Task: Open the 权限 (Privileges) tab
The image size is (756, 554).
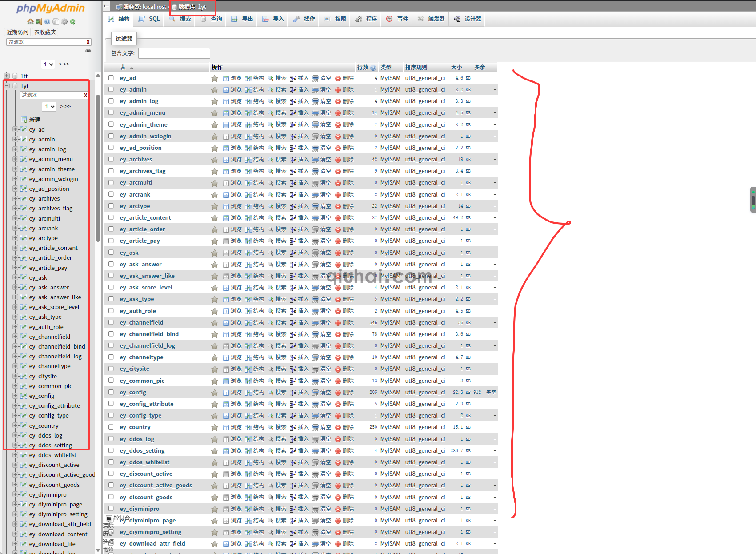Action: [x=335, y=19]
